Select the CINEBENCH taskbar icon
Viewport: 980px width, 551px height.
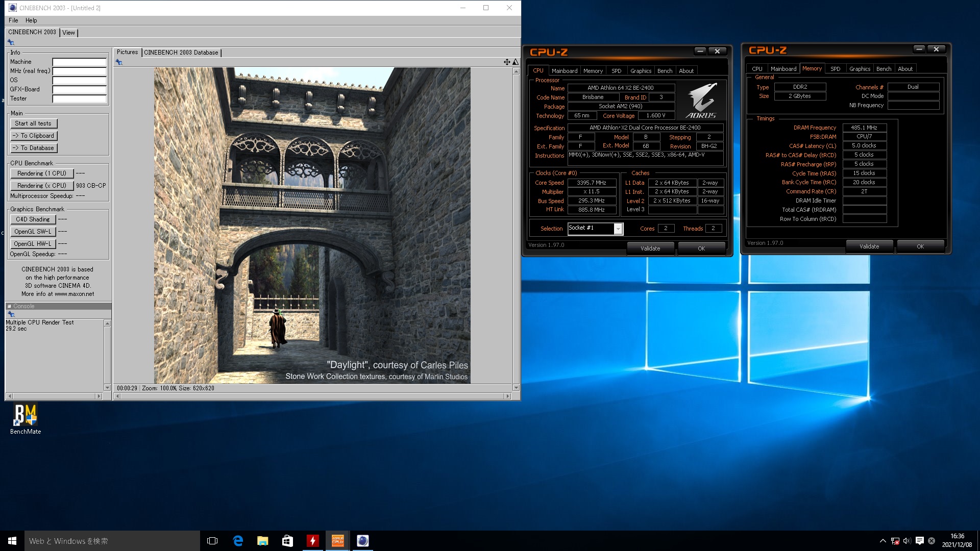(362, 541)
